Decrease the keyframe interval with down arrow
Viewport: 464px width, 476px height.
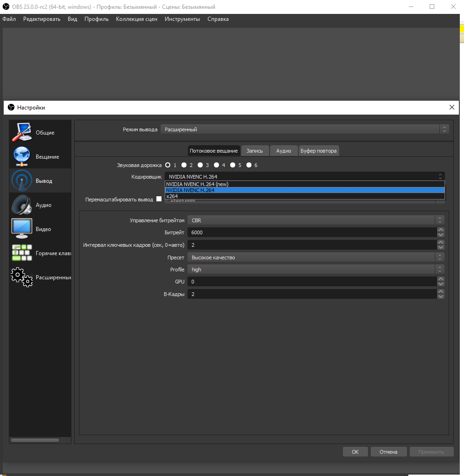point(441,247)
